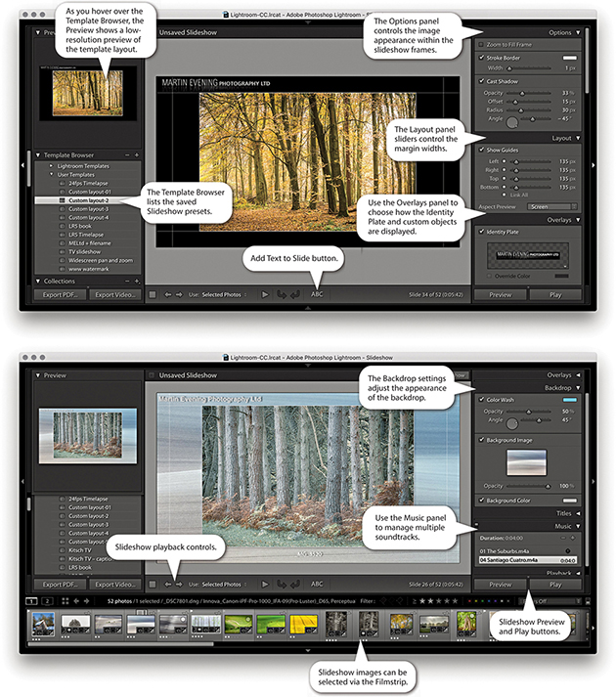Add music track with plus in Music panel
The image size is (616, 697).
pos(573,538)
